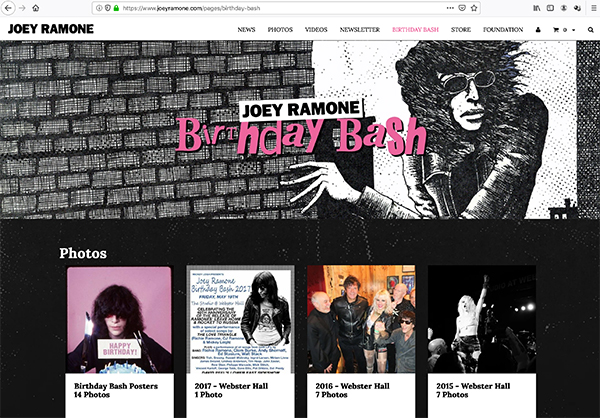Image resolution: width=600 pixels, height=418 pixels.
Task: Bookmark this page with the star icon
Action: tap(474, 8)
